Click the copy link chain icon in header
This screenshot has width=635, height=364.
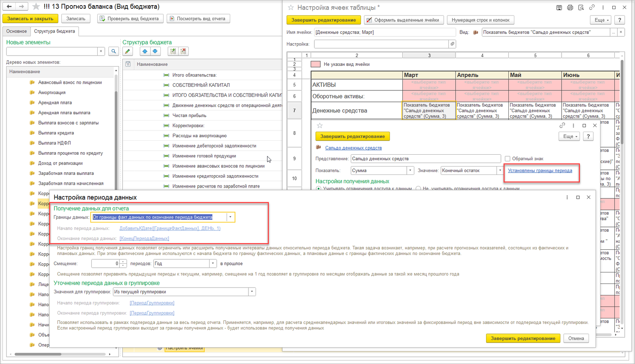tap(592, 8)
